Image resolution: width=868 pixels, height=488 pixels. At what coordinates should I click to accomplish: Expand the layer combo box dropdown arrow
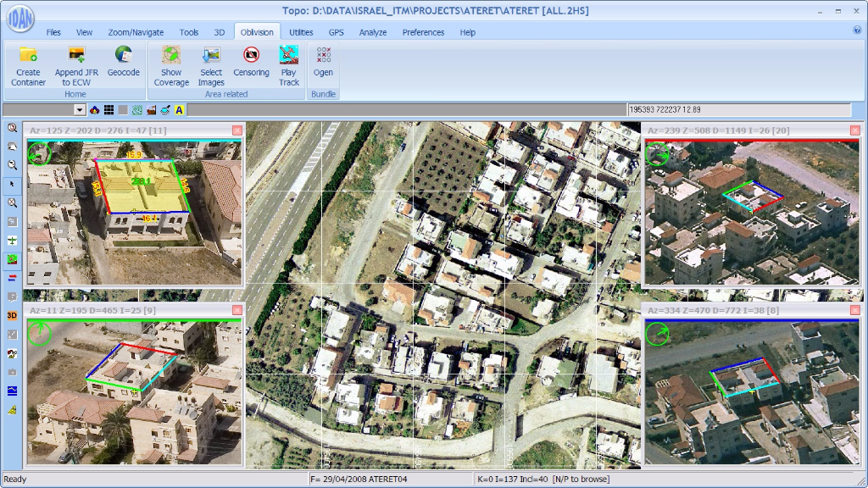coord(80,110)
